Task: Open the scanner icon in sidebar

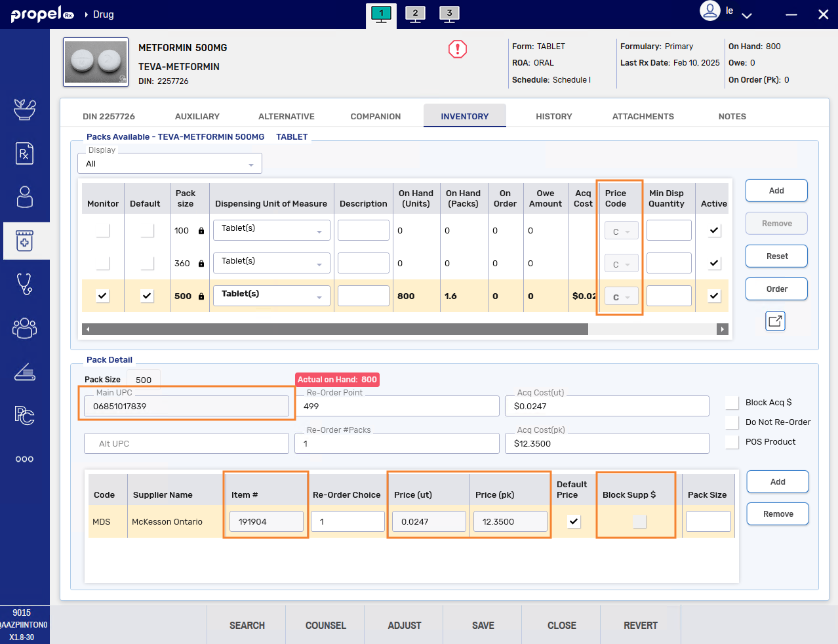Action: click(25, 372)
